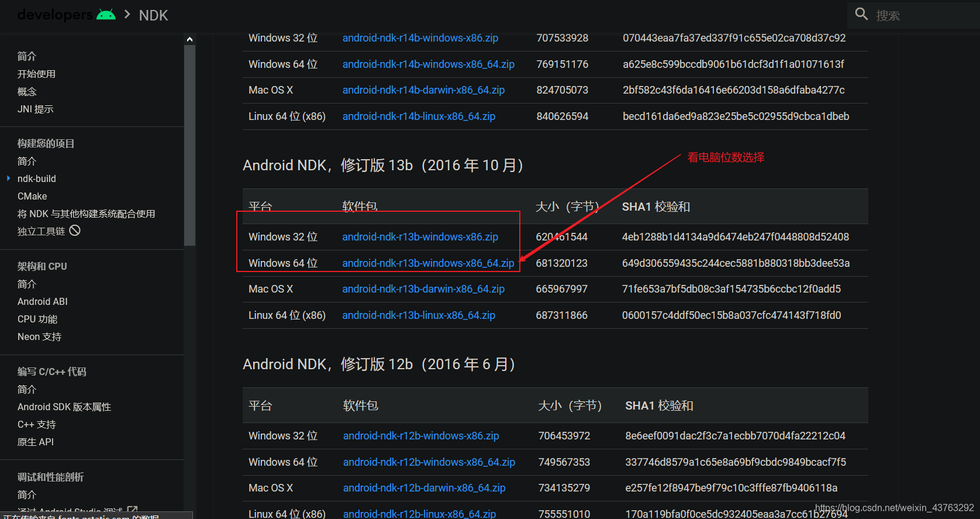The width and height of the screenshot is (980, 519).
Task: Open Android SDK 版本属性 item
Action: [64, 407]
